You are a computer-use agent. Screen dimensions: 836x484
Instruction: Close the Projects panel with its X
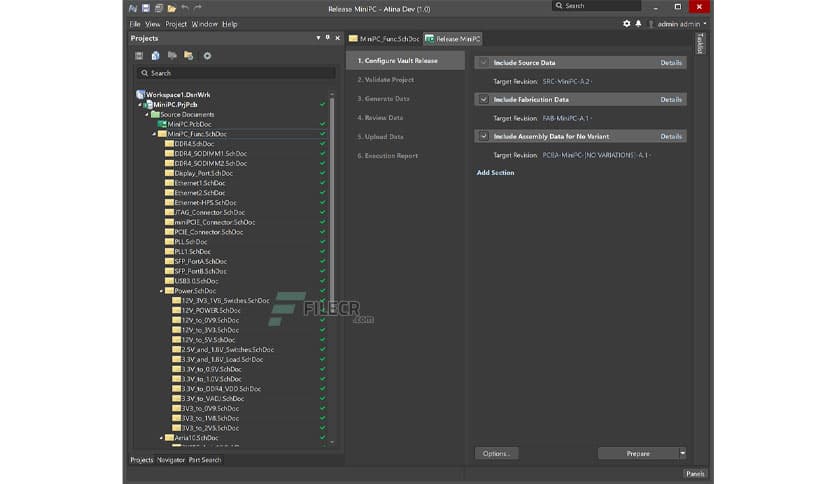(337, 38)
